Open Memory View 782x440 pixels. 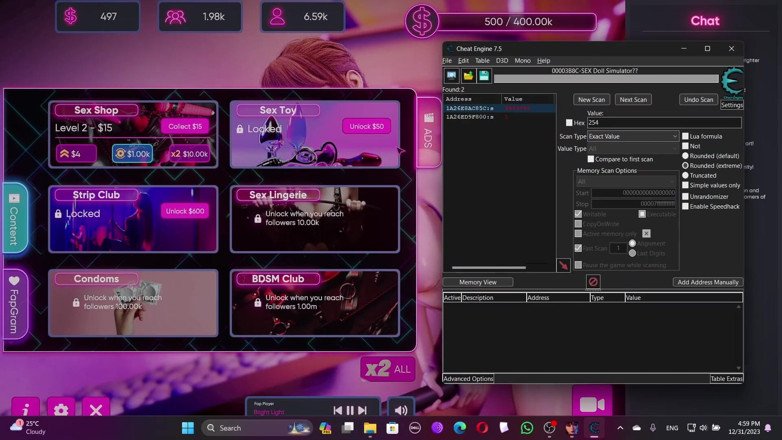tap(478, 282)
